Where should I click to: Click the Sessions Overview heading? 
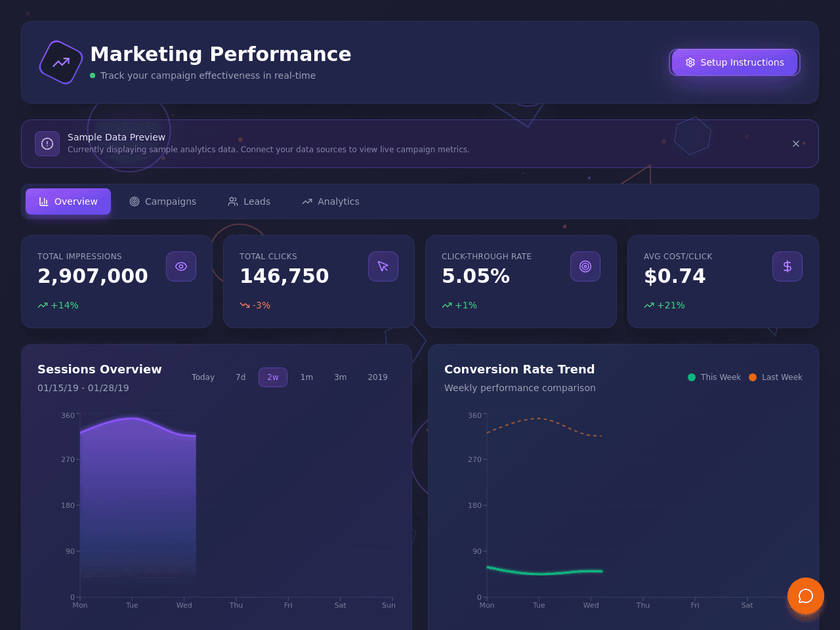[x=100, y=369]
